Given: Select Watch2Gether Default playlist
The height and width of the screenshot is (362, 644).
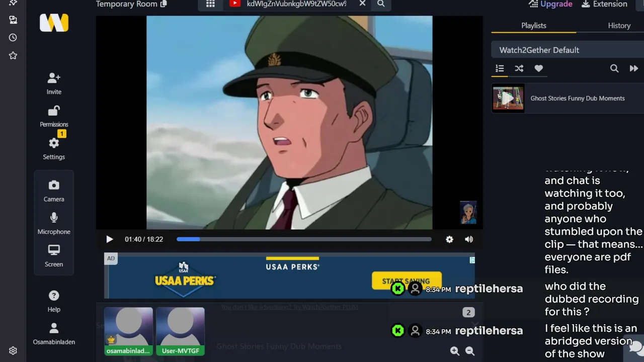Looking at the screenshot, I should 568,50.
